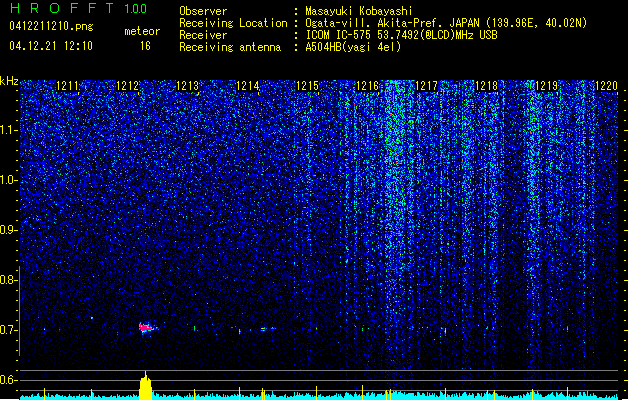
Task: Click the tall yellow peak in power graph
Action: (x=146, y=386)
